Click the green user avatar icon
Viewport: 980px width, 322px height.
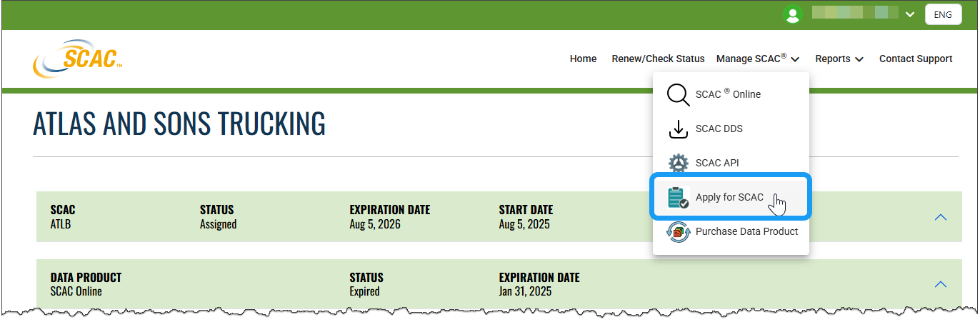tap(792, 14)
